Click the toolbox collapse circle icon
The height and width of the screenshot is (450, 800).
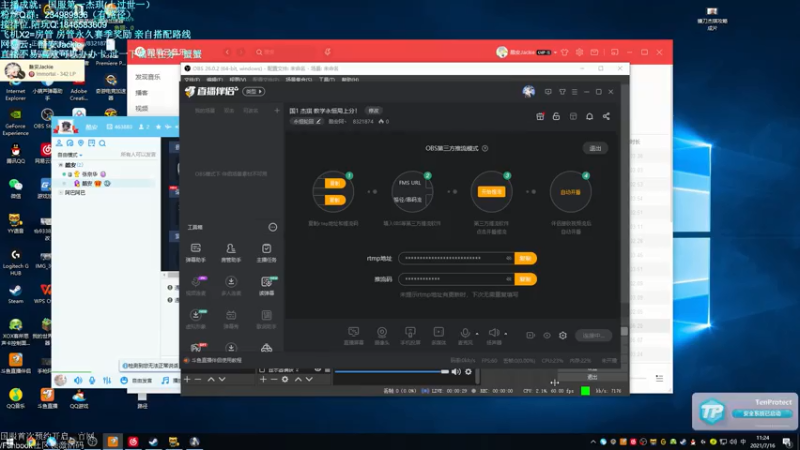click(x=273, y=227)
